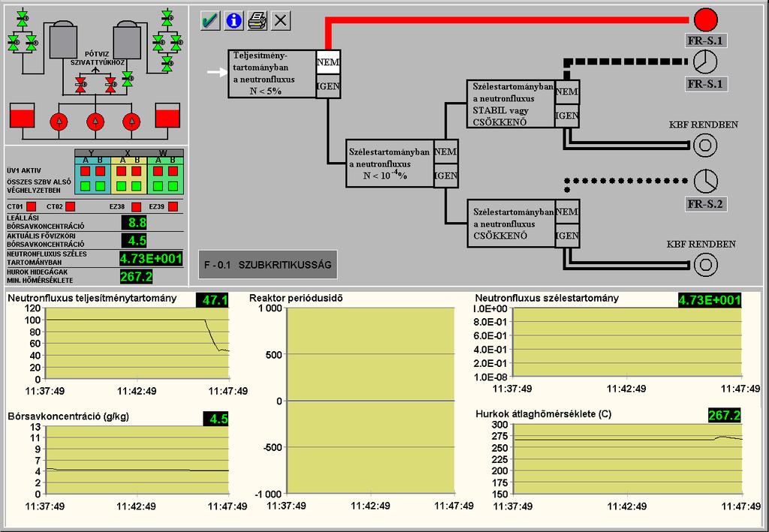This screenshot has width=769, height=532.
Task: Toggle the red ÜV1 AKTIV indicator for Y-A
Action: [x=86, y=171]
